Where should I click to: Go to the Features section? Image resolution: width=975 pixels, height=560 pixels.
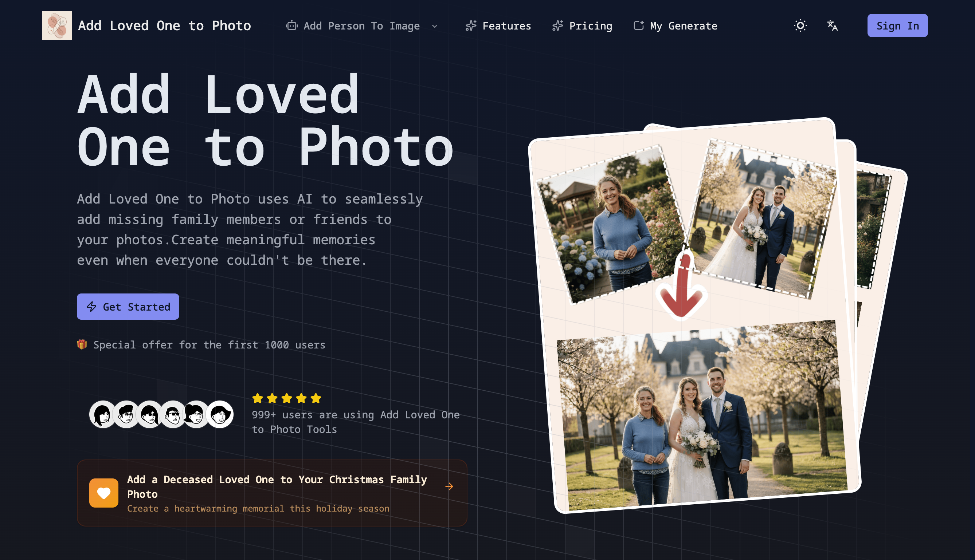tap(506, 26)
